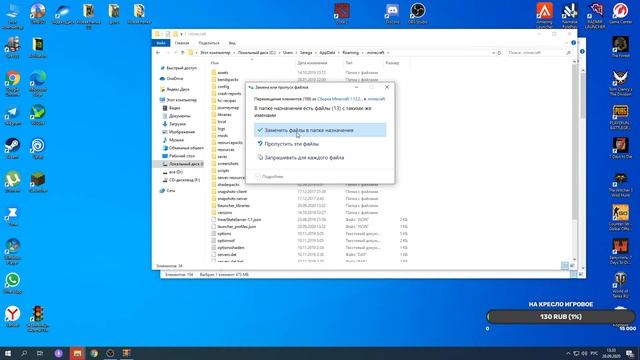Choose Skip these files option
Viewport: 640px width, 360px height.
pyautogui.click(x=291, y=144)
